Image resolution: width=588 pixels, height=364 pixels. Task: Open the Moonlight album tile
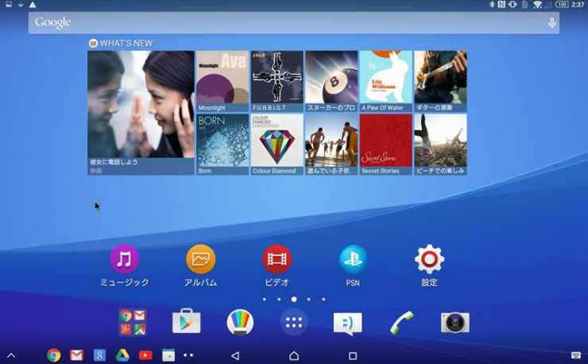222,81
